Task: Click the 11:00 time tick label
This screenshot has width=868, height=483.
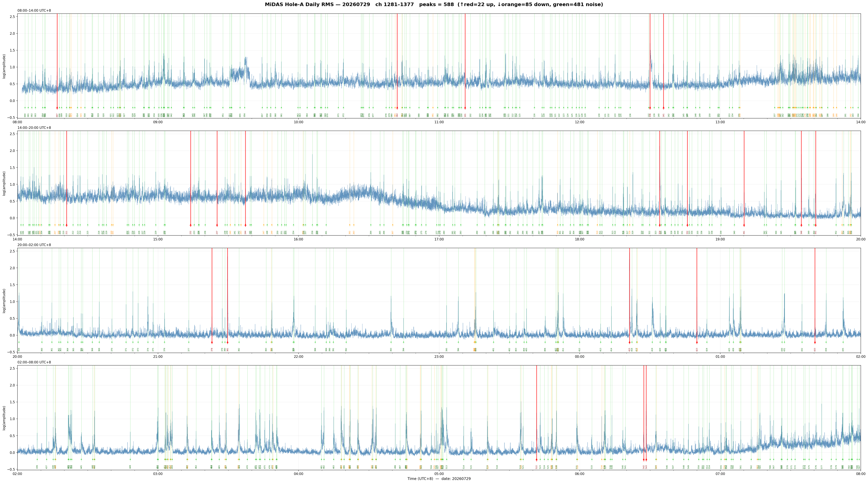Action: [x=439, y=122]
